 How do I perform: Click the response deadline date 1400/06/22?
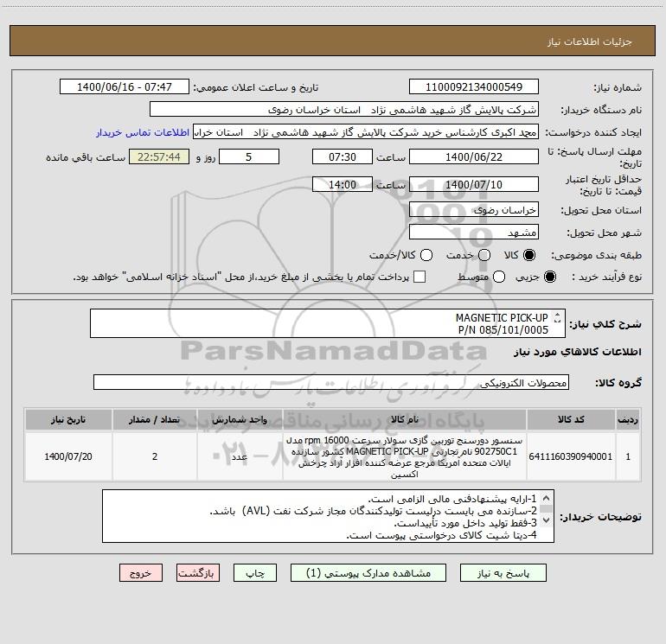pos(474,156)
